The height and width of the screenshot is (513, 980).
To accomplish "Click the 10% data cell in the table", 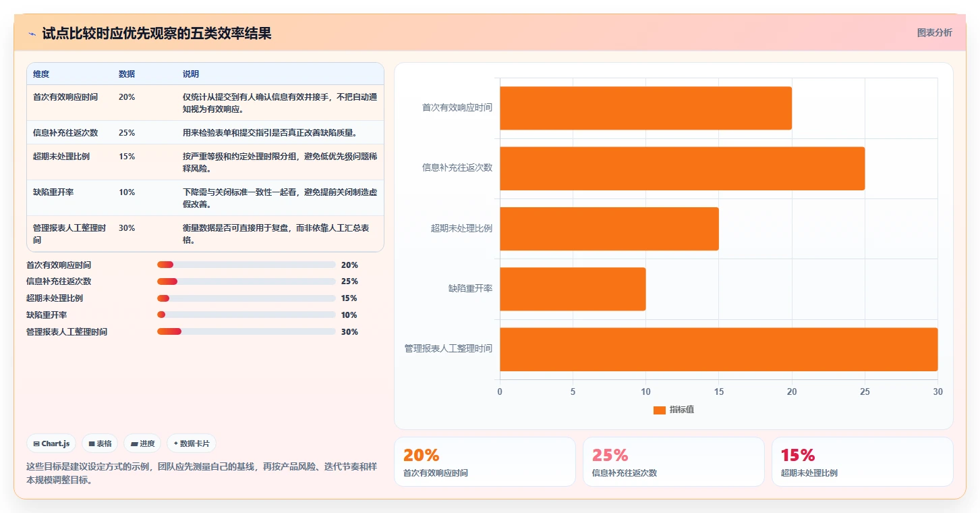I will click(127, 192).
